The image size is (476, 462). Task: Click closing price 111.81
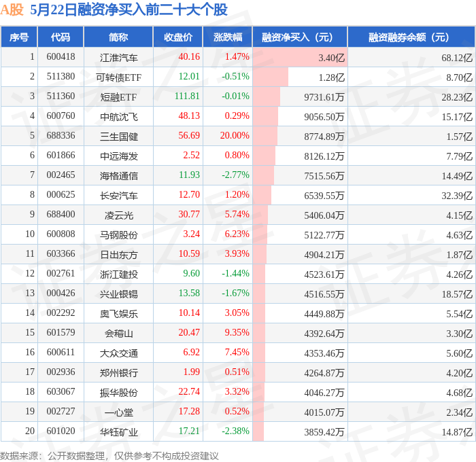(187, 96)
